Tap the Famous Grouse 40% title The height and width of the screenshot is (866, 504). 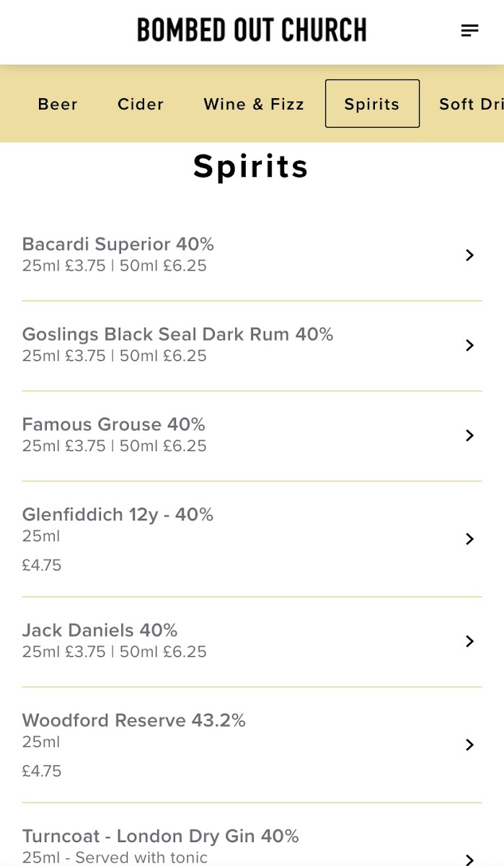114,424
